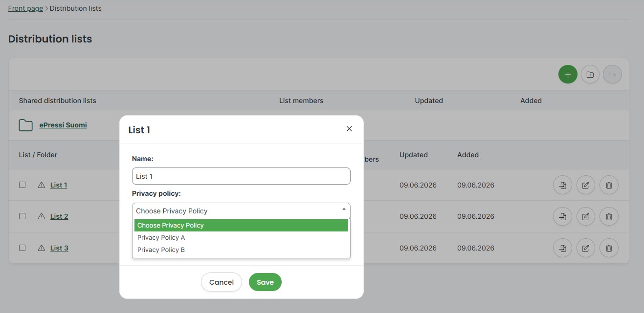This screenshot has width=644, height=313.
Task: Click the warning triangle next to List 2
Action: coord(42,216)
